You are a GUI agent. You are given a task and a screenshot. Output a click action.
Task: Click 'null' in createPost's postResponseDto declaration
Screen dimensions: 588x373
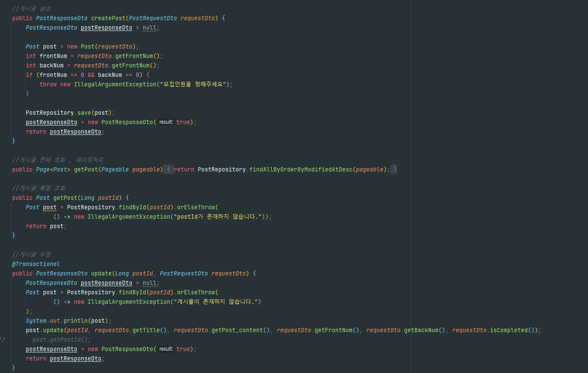pyautogui.click(x=150, y=28)
